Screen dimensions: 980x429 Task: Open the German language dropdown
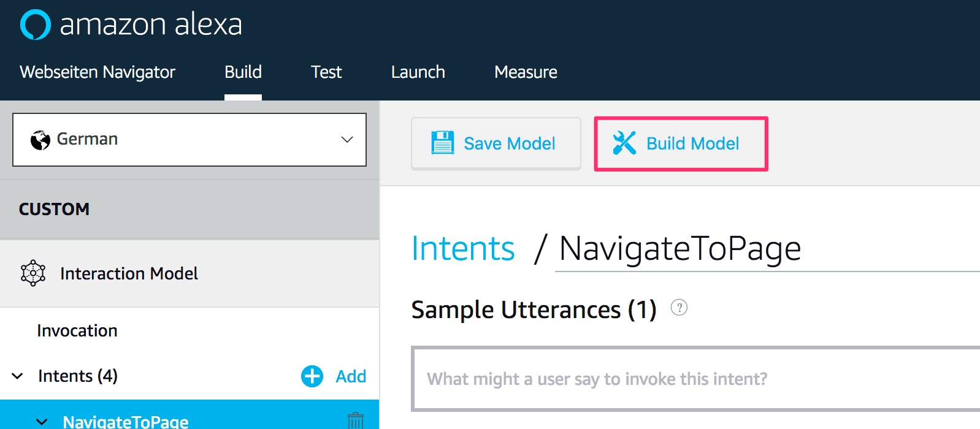click(346, 140)
